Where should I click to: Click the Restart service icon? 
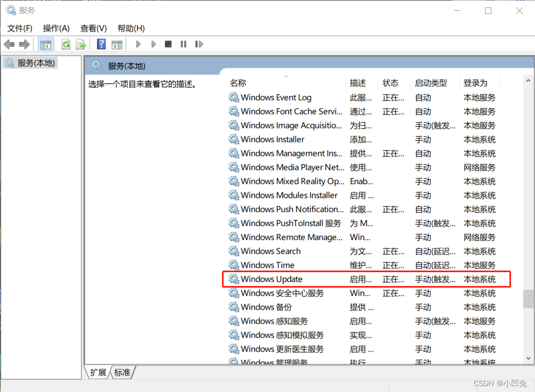(x=199, y=44)
